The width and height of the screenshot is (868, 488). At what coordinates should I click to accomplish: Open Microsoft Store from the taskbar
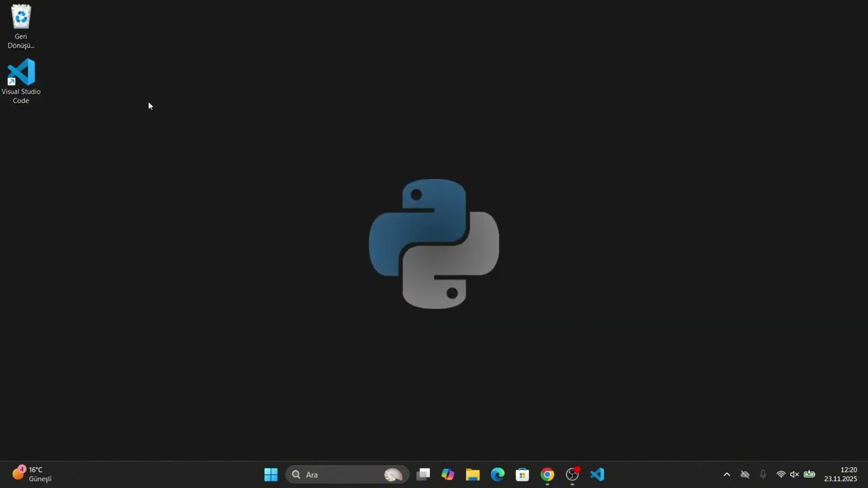(x=522, y=474)
